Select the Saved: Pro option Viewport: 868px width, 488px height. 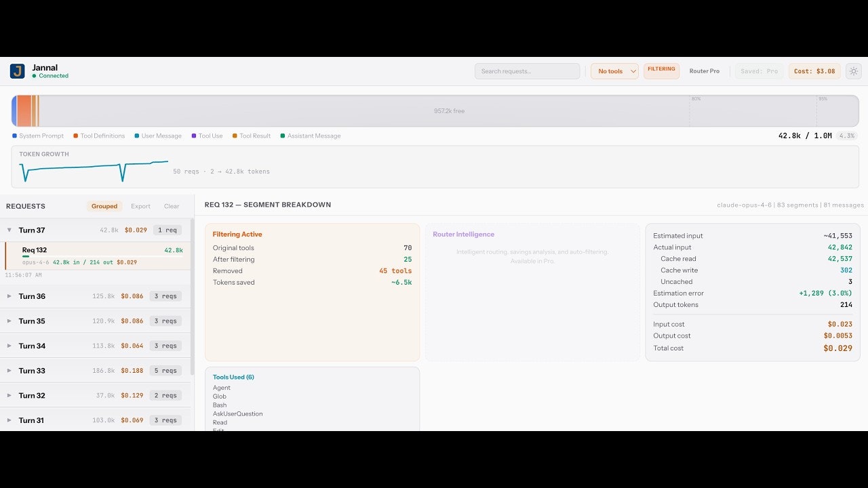pos(759,70)
